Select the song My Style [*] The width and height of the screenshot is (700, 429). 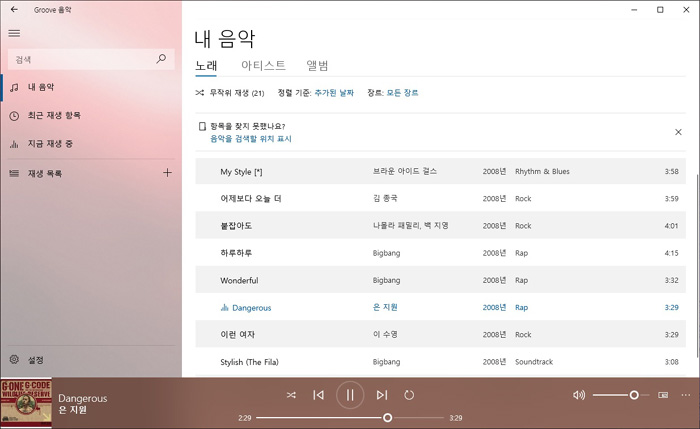coord(440,171)
